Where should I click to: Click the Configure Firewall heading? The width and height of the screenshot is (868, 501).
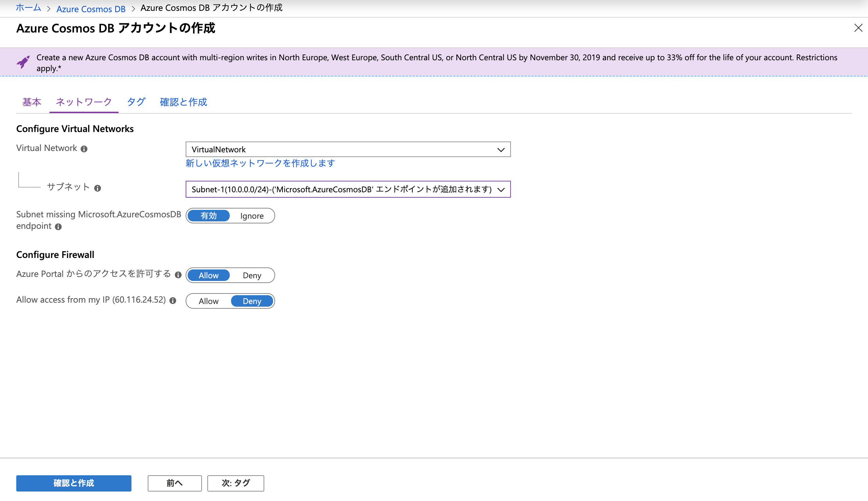tap(55, 255)
